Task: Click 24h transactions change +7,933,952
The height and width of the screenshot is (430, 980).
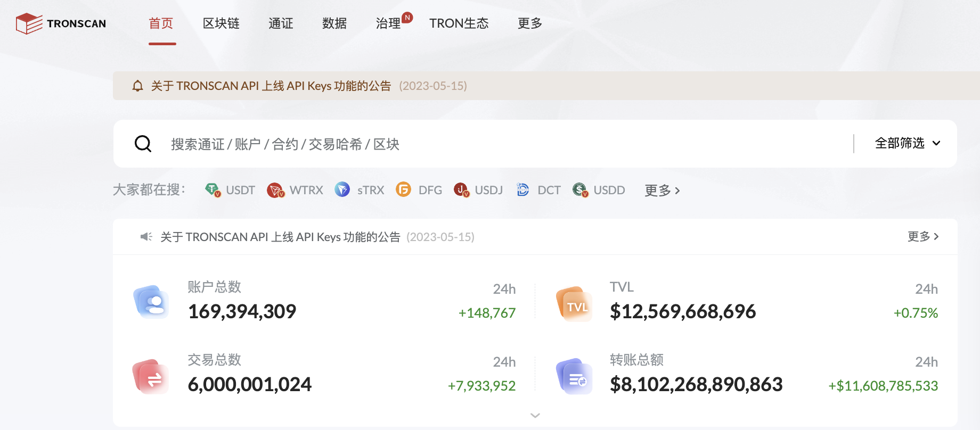Action: click(x=481, y=386)
